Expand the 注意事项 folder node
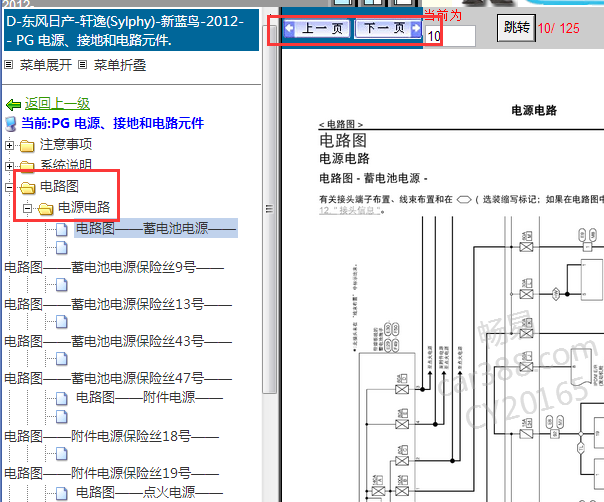Viewport: 604px width, 502px height. 9,146
